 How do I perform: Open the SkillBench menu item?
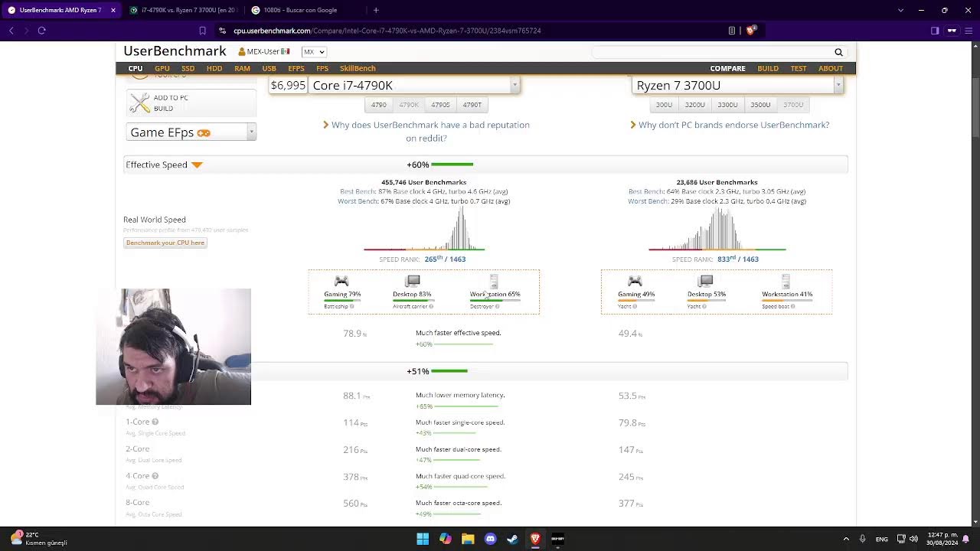358,68
